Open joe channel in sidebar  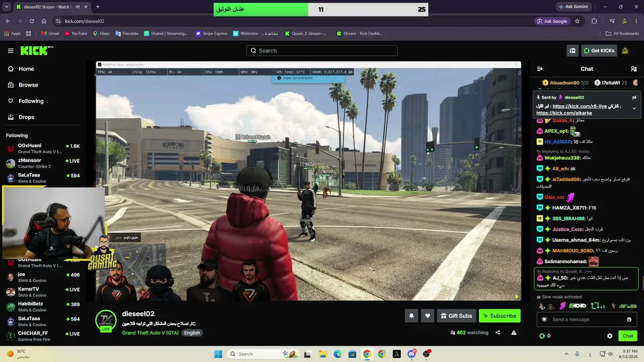[x=43, y=277]
